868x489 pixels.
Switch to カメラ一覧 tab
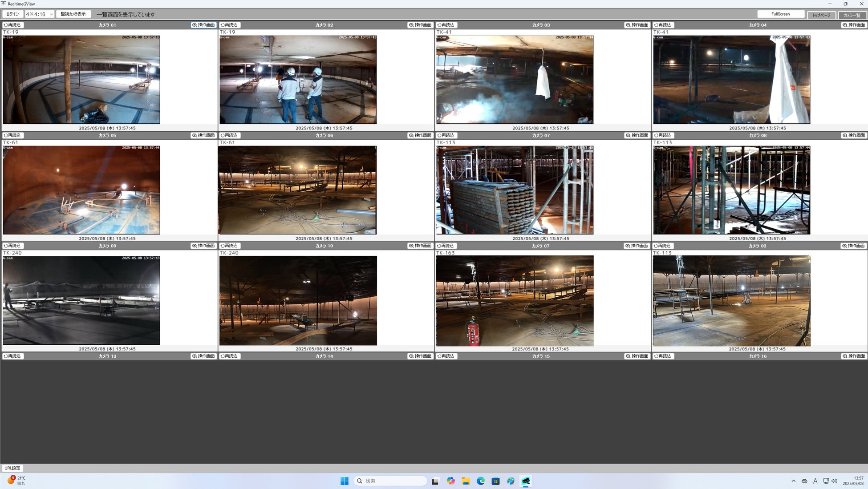tap(852, 15)
